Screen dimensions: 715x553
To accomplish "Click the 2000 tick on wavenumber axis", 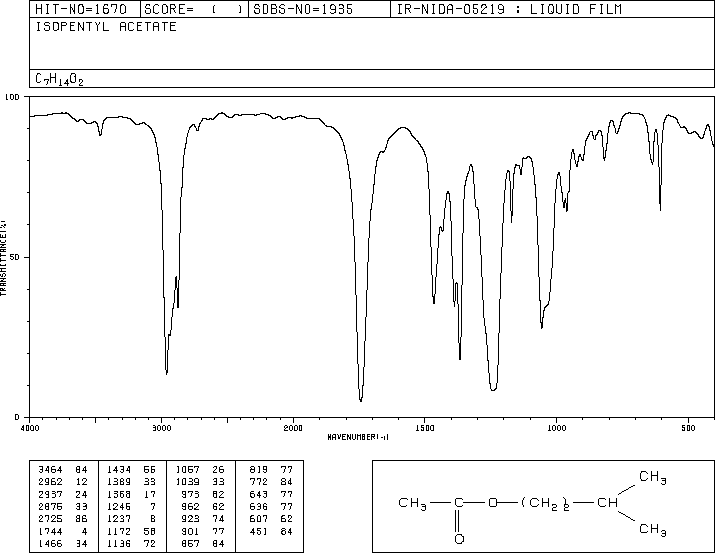I will [x=293, y=428].
